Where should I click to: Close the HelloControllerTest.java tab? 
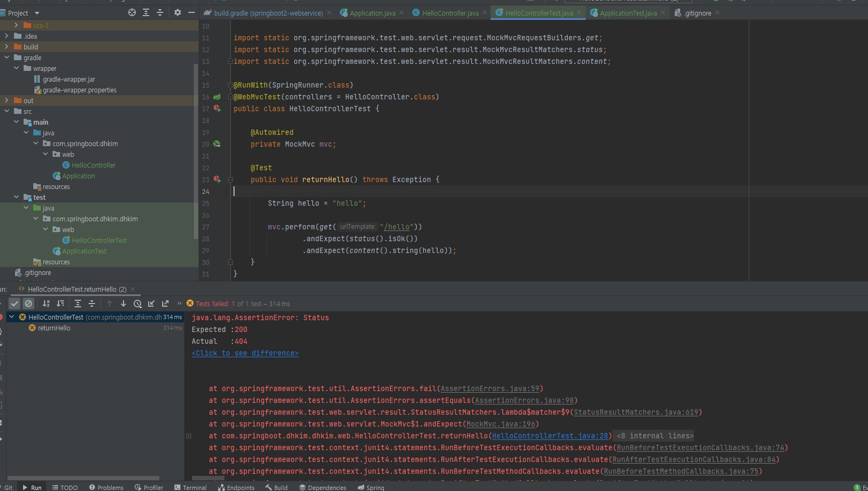pos(579,12)
